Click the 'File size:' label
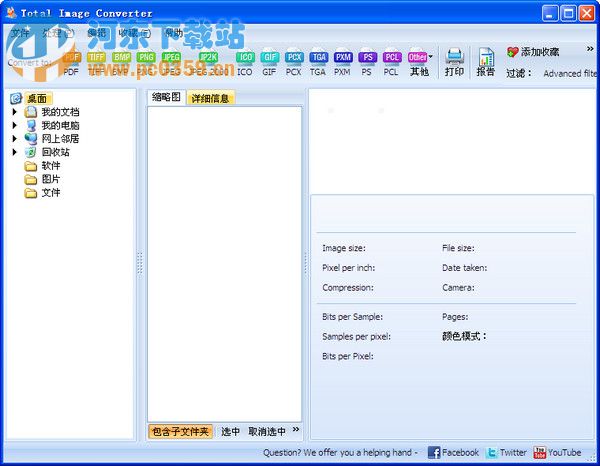600x466 pixels. pyautogui.click(x=458, y=248)
